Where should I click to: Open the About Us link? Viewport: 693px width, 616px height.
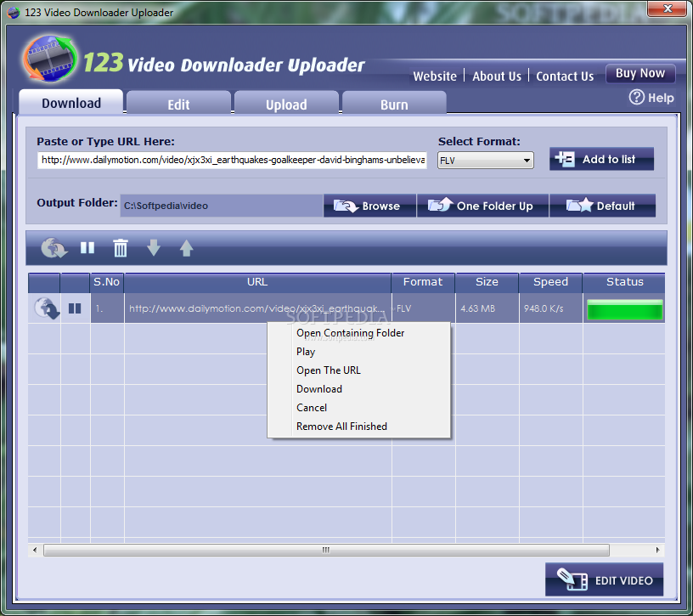coord(497,76)
